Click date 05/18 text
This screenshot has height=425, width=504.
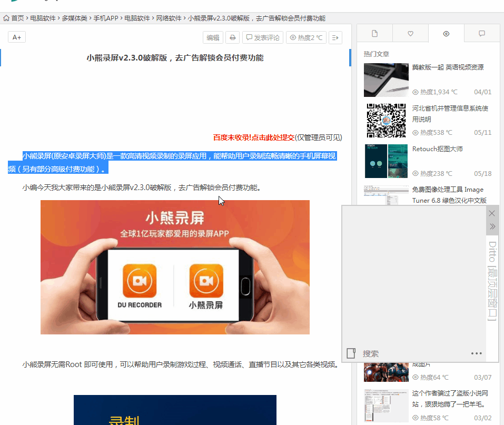[x=483, y=174]
